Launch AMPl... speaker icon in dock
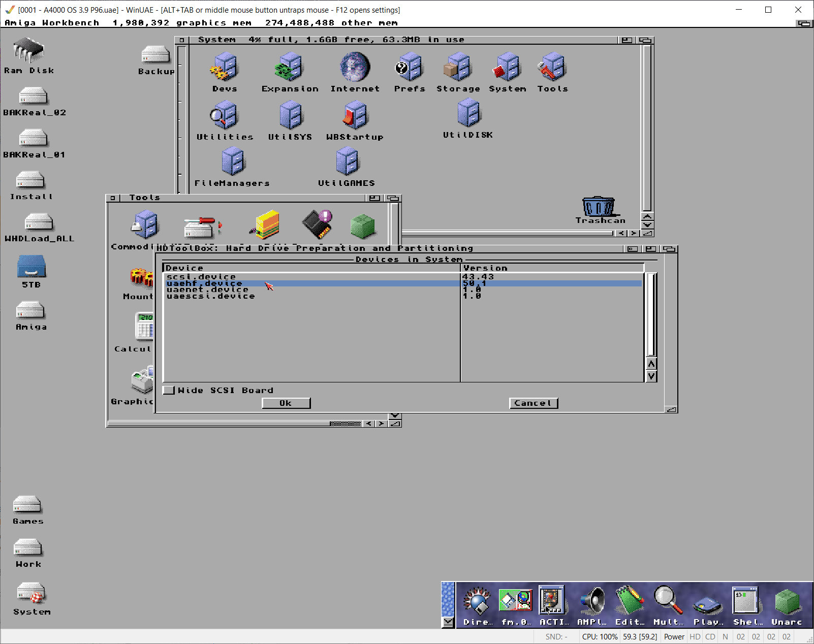Viewport: 814px width, 644px height. tap(591, 606)
